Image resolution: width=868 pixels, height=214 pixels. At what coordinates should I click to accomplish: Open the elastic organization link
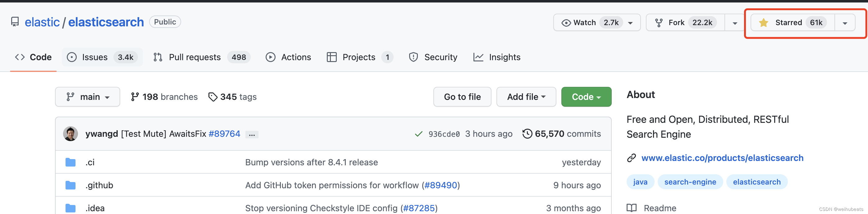(42, 22)
